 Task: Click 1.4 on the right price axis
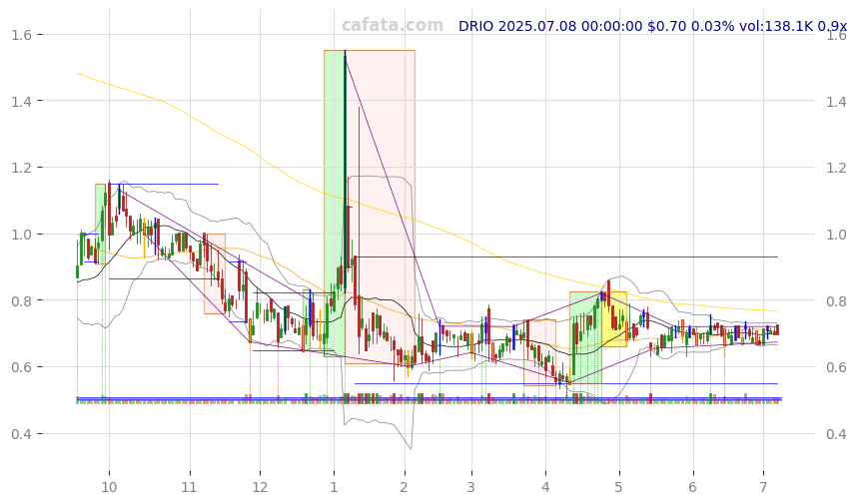coord(836,101)
